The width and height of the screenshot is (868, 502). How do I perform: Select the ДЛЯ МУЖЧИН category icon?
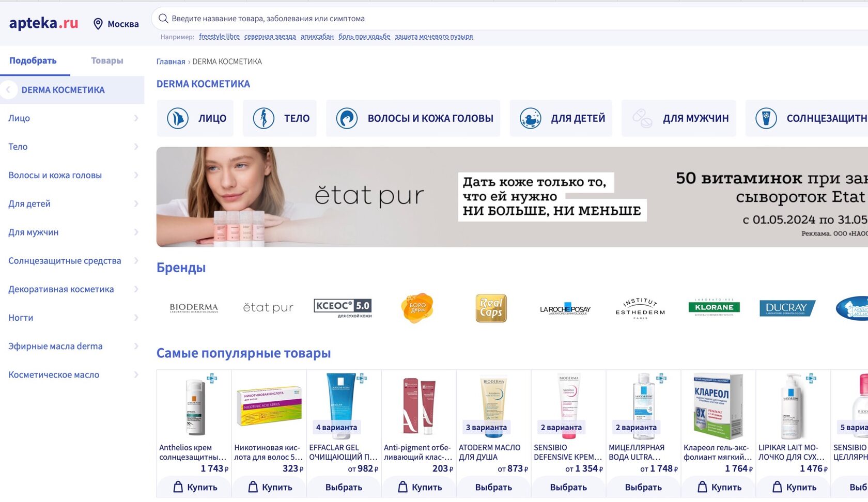[642, 118]
